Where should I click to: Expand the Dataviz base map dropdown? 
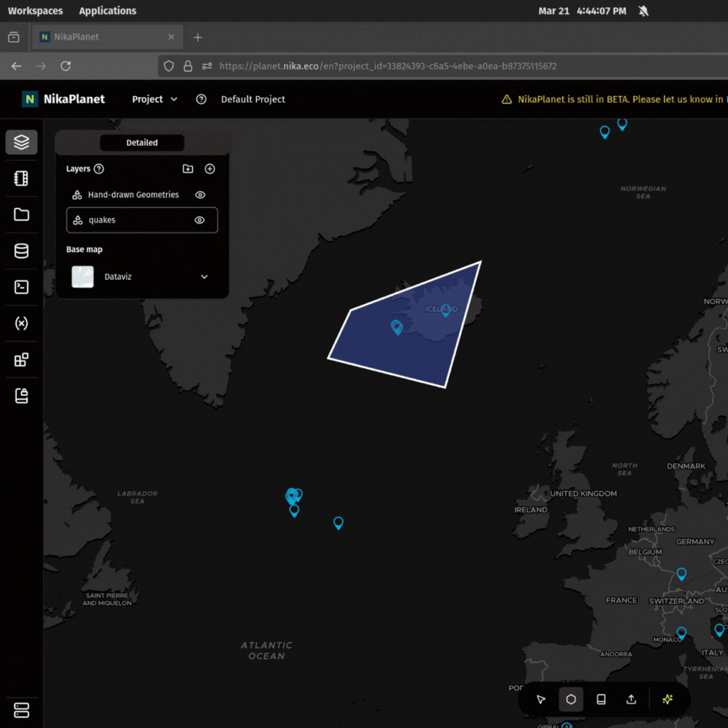coord(204,276)
